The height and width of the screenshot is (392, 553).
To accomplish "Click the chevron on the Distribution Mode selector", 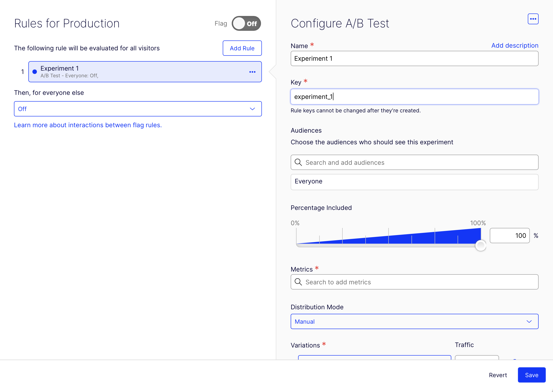I will pos(529,321).
